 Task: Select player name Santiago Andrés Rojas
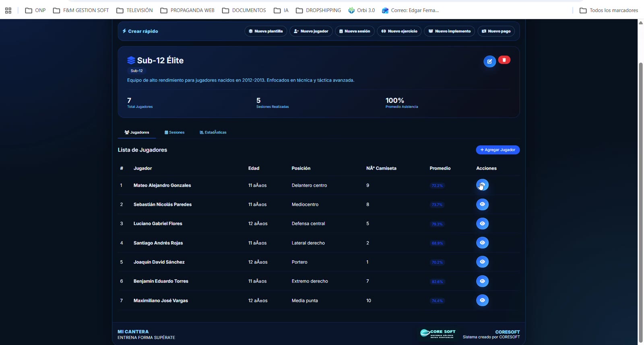pos(158,243)
